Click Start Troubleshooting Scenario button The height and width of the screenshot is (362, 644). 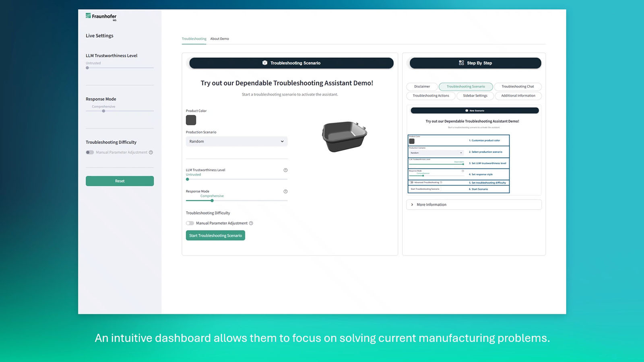(x=215, y=236)
